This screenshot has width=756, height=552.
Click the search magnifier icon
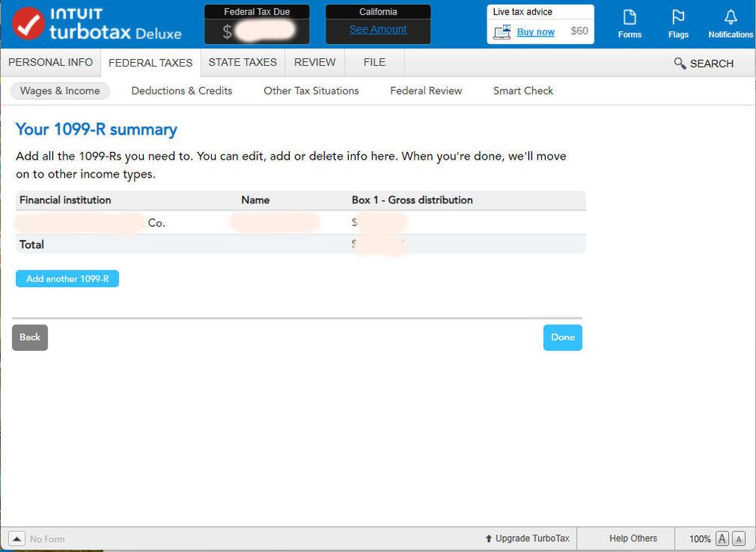(x=680, y=63)
